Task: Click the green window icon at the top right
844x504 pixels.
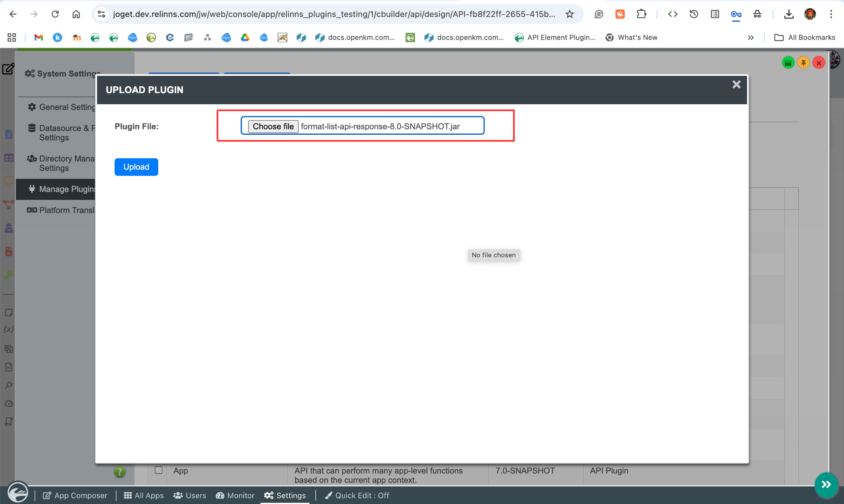Action: (x=788, y=63)
